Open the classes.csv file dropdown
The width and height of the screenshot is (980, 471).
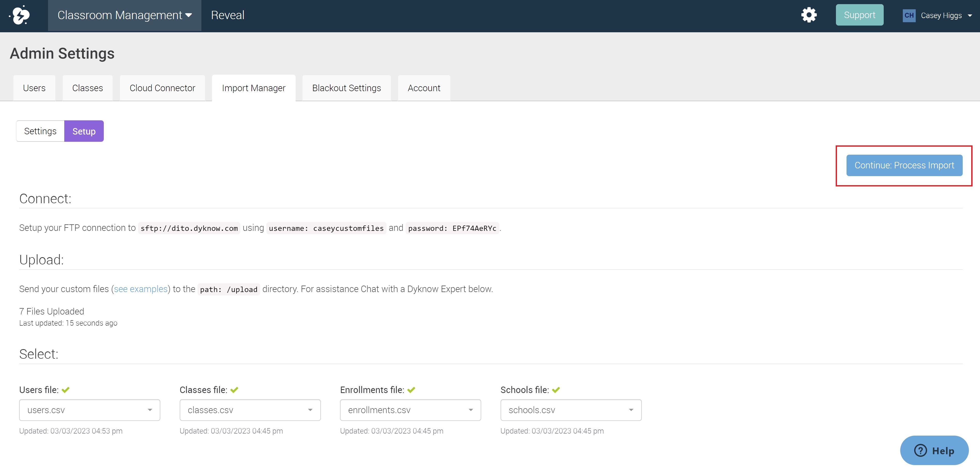pos(250,410)
